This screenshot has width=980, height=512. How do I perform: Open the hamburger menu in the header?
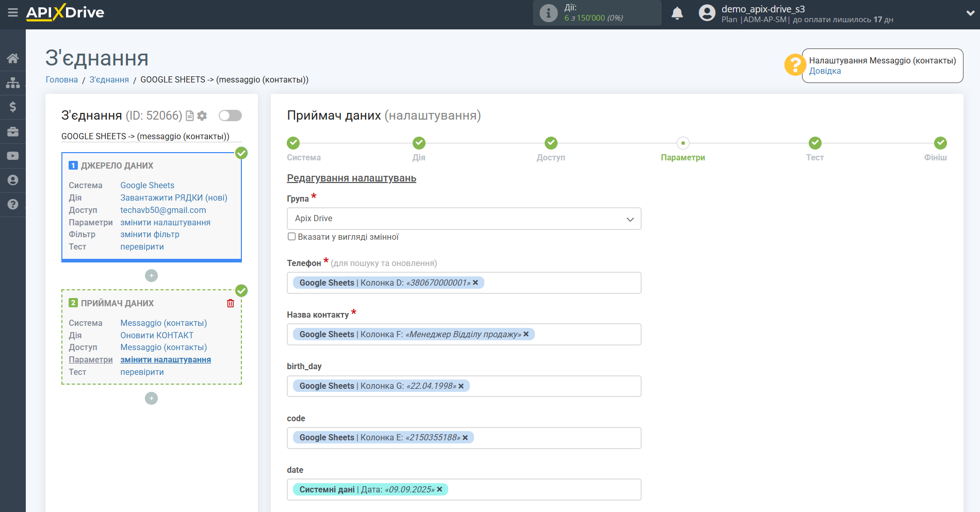pyautogui.click(x=12, y=12)
